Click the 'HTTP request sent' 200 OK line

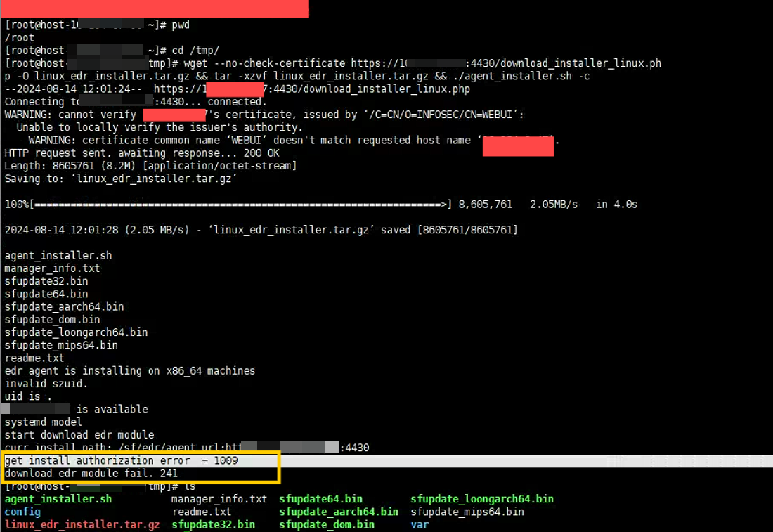[x=141, y=153]
